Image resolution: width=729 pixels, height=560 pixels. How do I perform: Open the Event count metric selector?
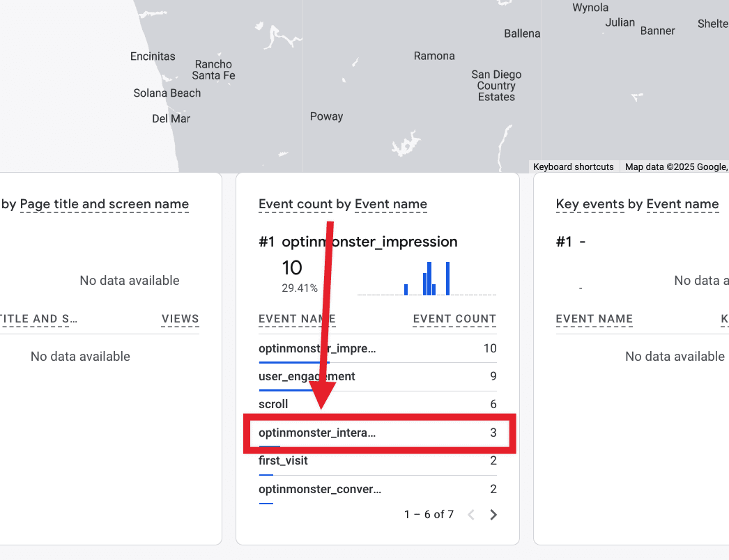(x=296, y=204)
